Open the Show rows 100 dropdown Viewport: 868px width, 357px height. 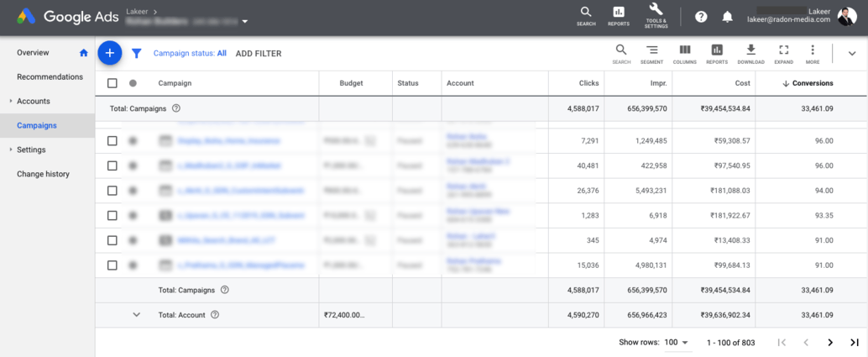coord(676,343)
